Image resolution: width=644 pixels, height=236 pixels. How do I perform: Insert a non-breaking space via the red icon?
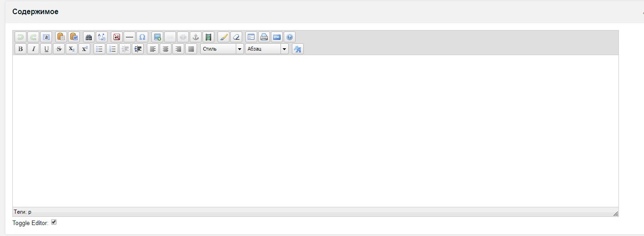pos(117,37)
